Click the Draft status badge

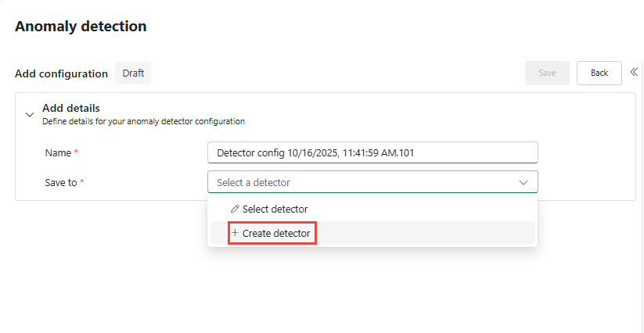point(133,73)
